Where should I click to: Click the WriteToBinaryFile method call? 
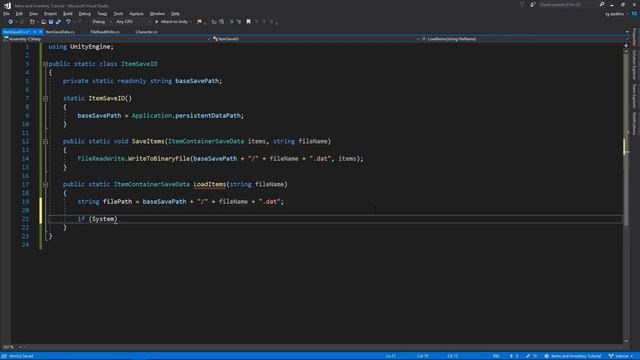point(159,158)
